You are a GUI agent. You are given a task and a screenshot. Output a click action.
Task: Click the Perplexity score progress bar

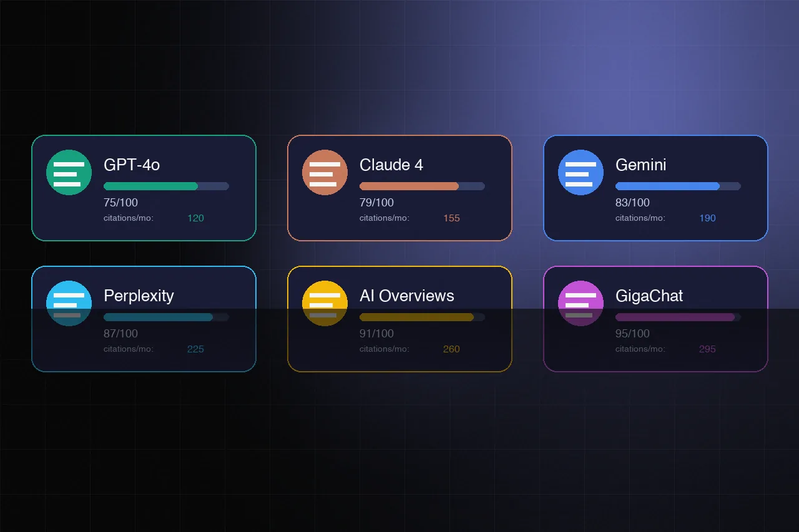(166, 317)
